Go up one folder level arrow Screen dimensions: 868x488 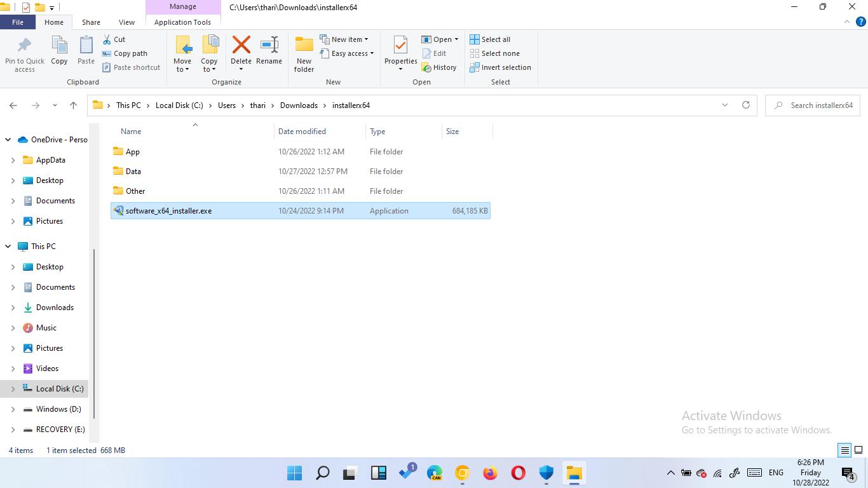pyautogui.click(x=74, y=105)
